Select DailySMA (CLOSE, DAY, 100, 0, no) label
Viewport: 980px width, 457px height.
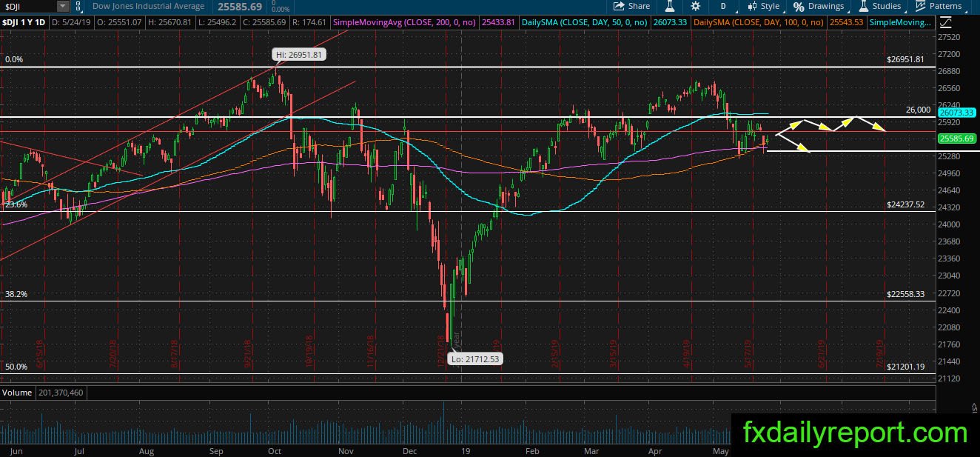tap(758, 23)
